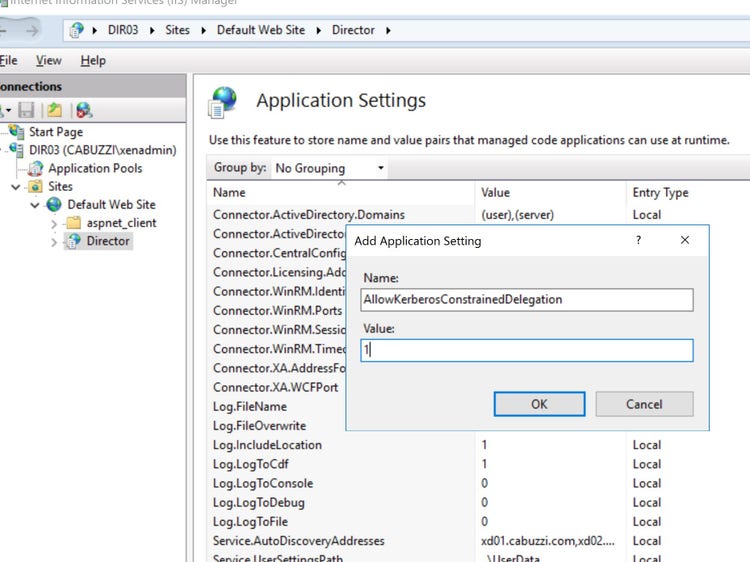This screenshot has height=562, width=750.
Task: Select Start Page in Connections tree
Action: (x=56, y=132)
